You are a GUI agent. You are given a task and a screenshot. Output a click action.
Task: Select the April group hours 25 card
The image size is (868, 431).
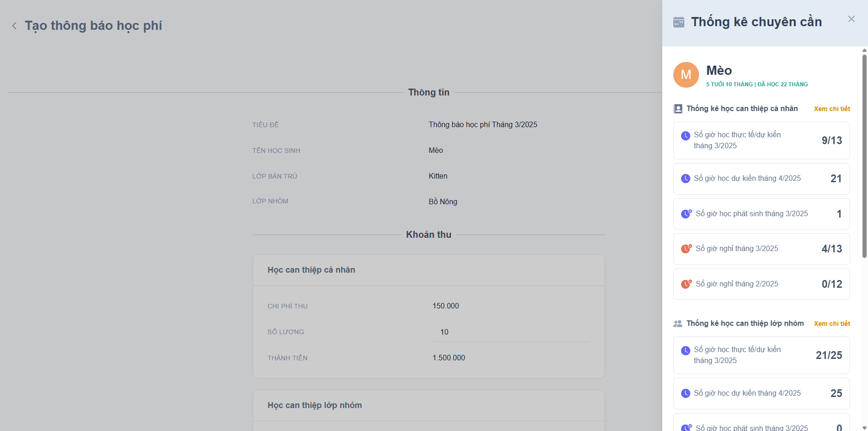click(761, 393)
